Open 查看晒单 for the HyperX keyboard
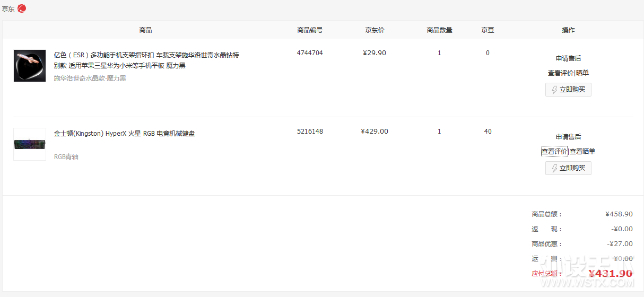The image size is (644, 297). point(582,152)
